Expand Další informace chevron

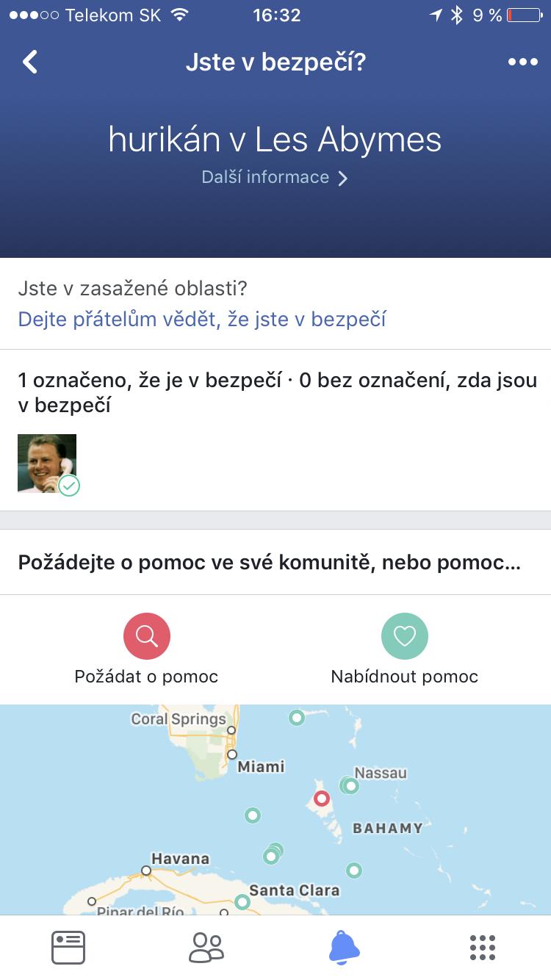(x=342, y=178)
